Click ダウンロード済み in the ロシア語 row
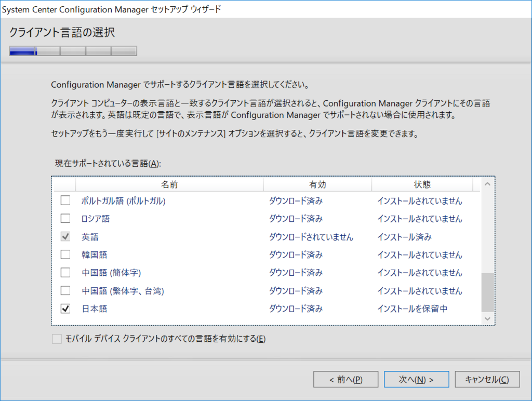532x401 pixels. pos(296,219)
